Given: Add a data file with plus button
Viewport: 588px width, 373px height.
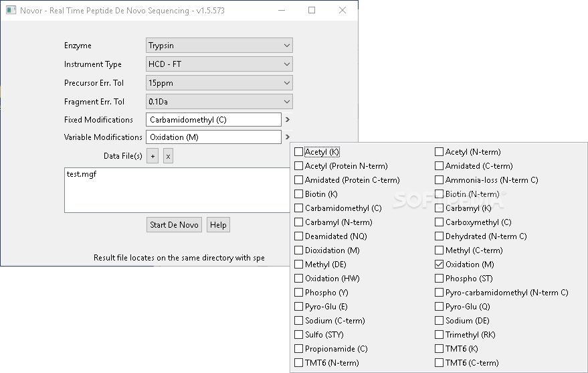Looking at the screenshot, I should (x=153, y=156).
